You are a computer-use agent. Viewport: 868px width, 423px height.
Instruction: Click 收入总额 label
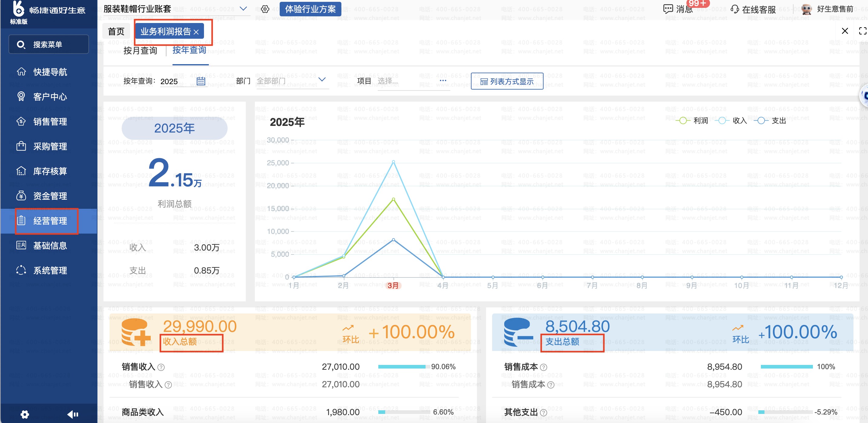click(x=180, y=342)
